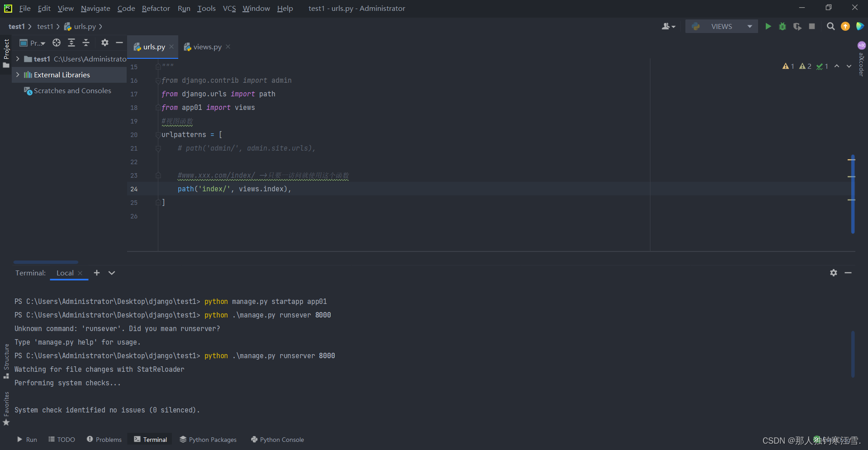Place cursor on line 24 path code
Screen dimensions: 868x450
click(234, 189)
